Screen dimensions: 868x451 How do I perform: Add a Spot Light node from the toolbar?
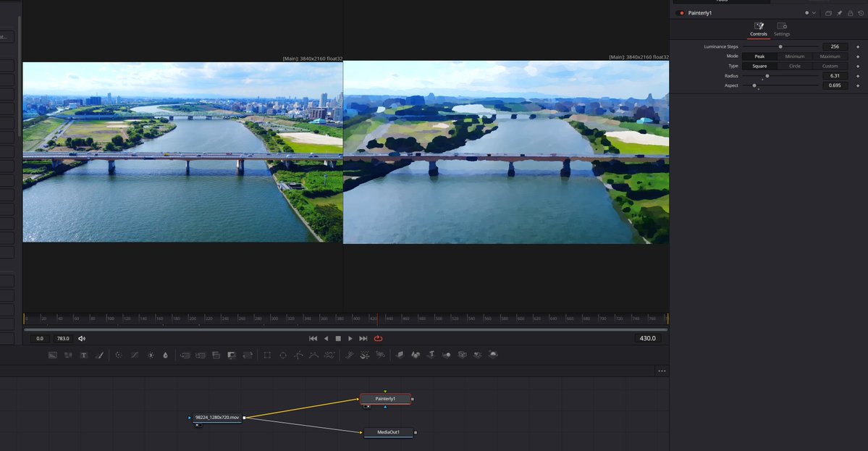477,355
